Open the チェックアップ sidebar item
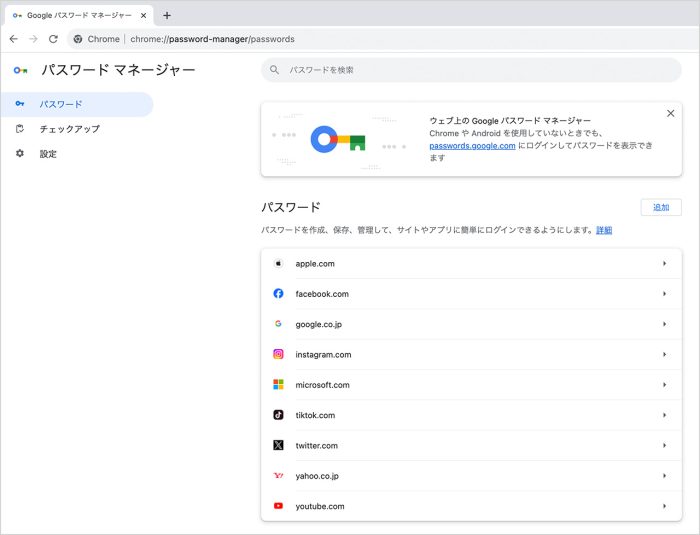The width and height of the screenshot is (700, 535). [x=69, y=129]
